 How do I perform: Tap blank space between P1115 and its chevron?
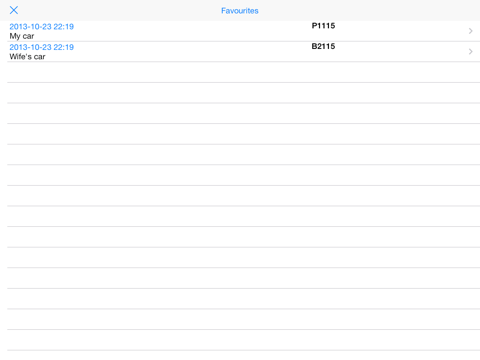400,31
